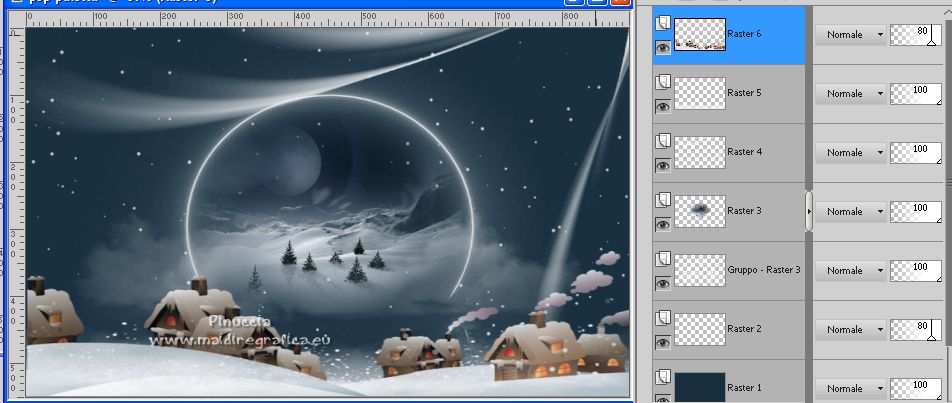
Task: Click the Gruppo - Raster 3 layer name
Action: point(764,269)
